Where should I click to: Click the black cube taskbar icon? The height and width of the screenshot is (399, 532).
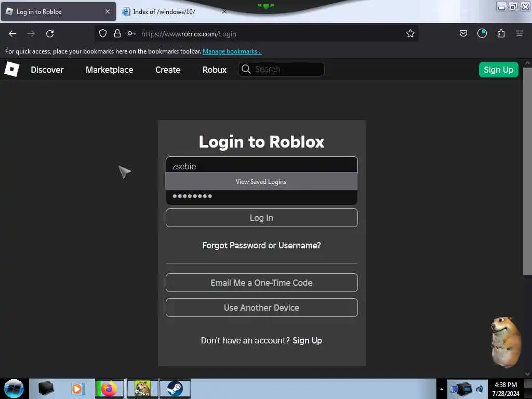coord(46,388)
